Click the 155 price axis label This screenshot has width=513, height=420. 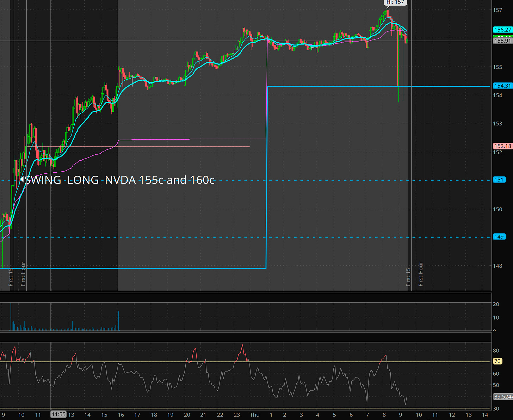click(x=497, y=67)
